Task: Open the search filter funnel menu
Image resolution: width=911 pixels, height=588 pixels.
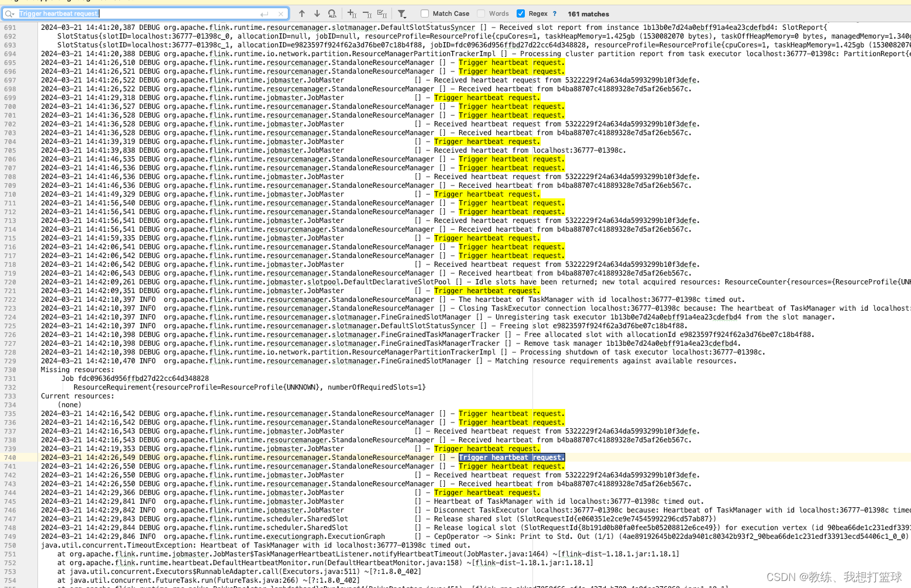Action: click(402, 13)
